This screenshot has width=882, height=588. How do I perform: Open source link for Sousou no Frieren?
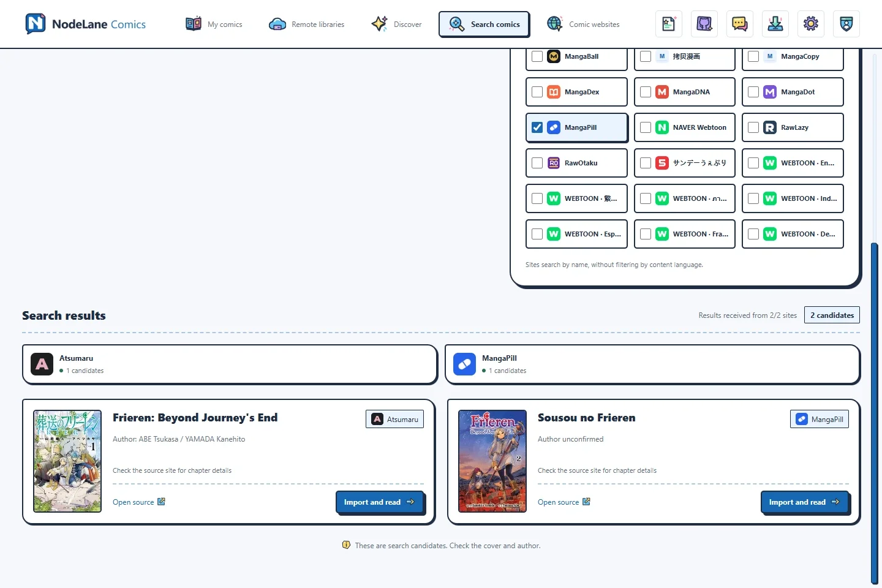tap(564, 502)
